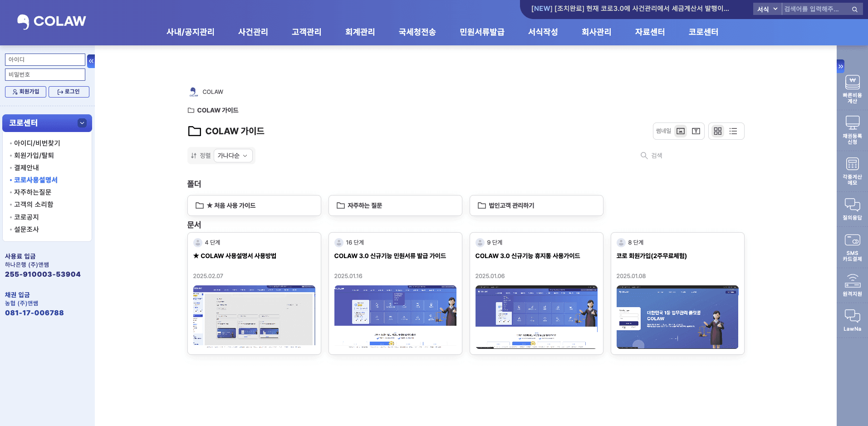The height and width of the screenshot is (426, 868).
Task: Switch to grid view layout
Action: point(717,131)
